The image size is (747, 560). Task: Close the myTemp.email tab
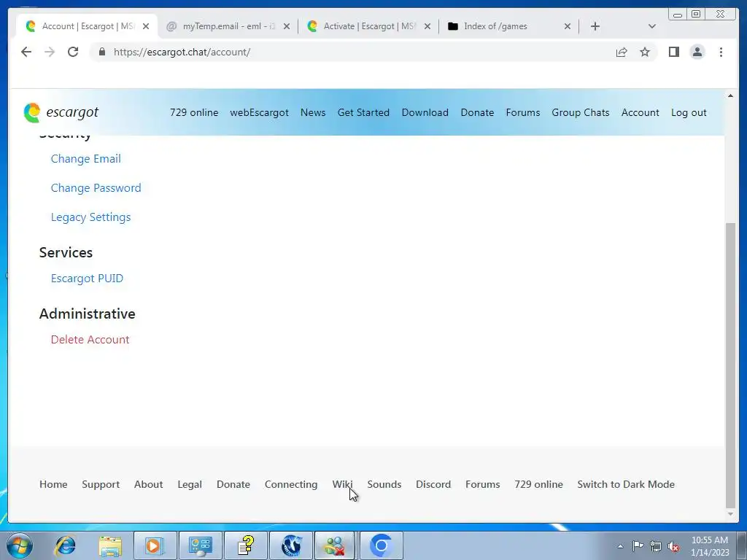[286, 26]
